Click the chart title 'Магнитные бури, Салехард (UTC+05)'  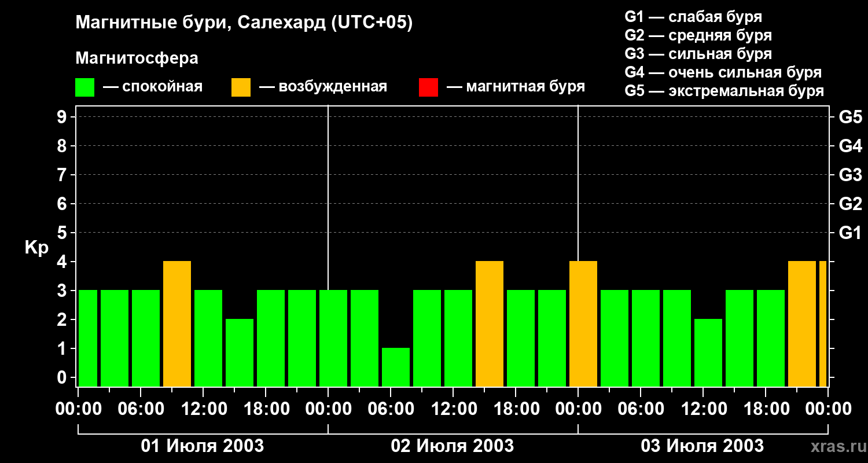[x=244, y=23]
